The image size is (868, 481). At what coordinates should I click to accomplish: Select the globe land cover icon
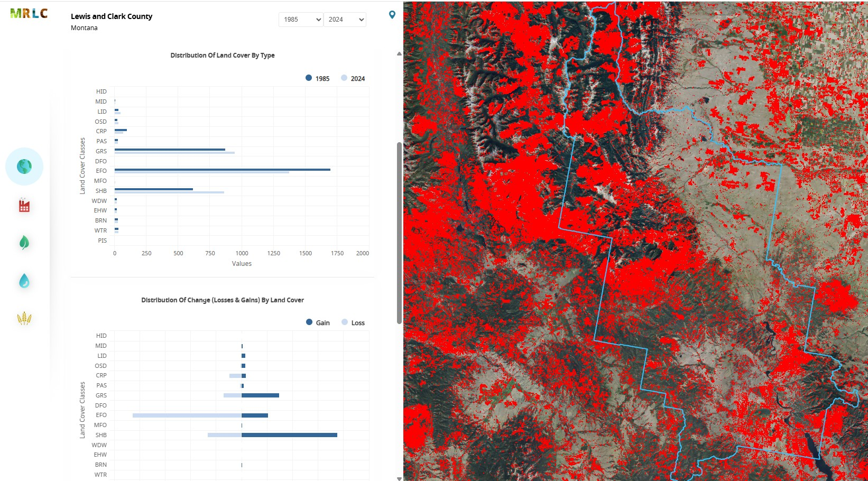point(24,166)
